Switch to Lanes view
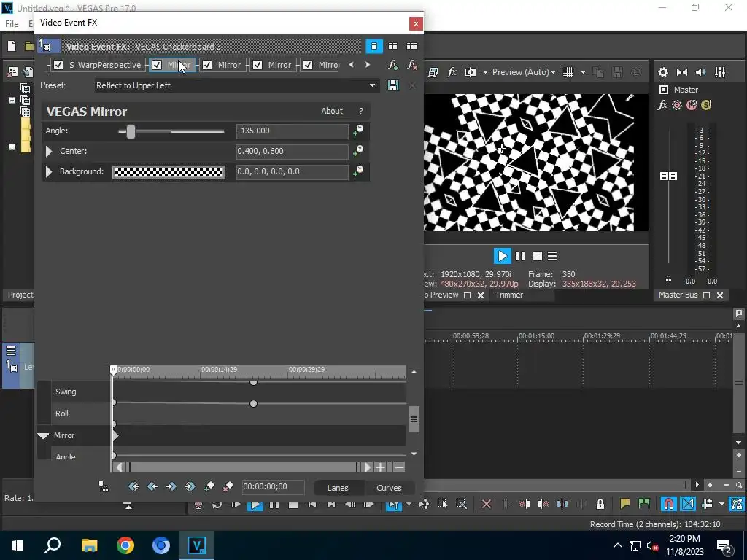This screenshot has height=560, width=747. [x=338, y=488]
